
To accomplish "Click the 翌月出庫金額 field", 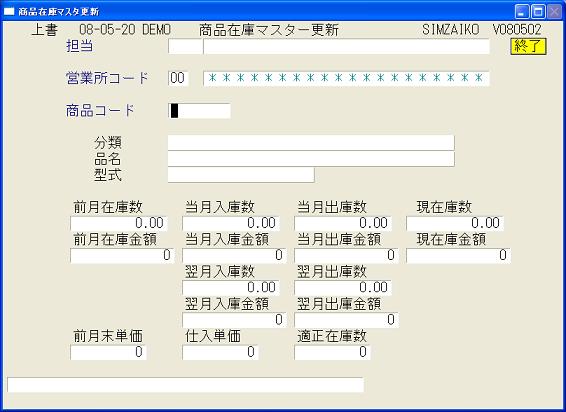I will click(346, 320).
